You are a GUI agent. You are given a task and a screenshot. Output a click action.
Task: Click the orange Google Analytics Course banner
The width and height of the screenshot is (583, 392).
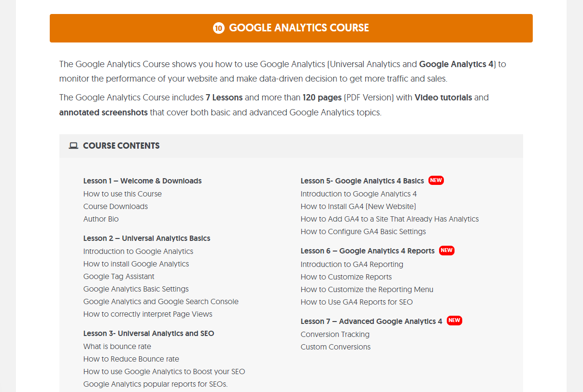click(291, 28)
